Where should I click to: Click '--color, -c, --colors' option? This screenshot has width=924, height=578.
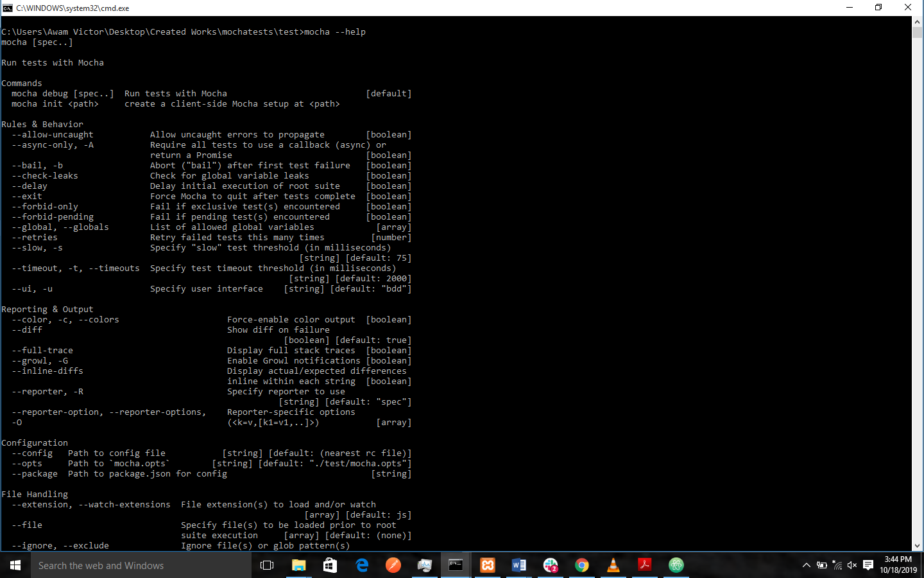pyautogui.click(x=65, y=320)
